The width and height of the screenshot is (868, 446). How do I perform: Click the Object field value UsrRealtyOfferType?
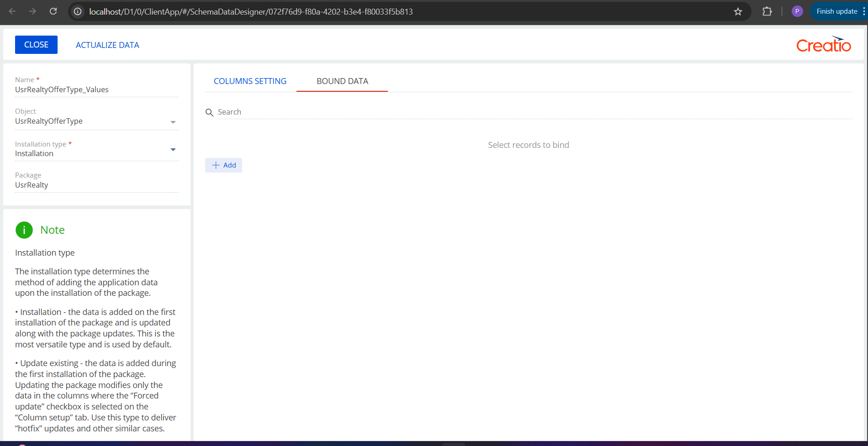click(x=49, y=121)
